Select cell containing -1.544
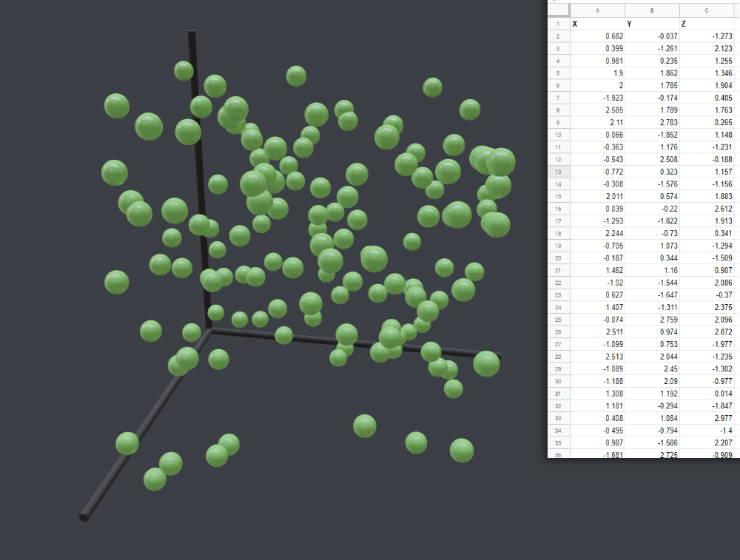This screenshot has width=740, height=560. pyautogui.click(x=652, y=283)
